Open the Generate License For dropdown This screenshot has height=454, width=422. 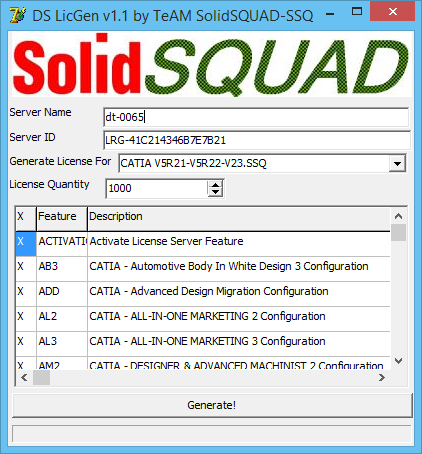(397, 163)
